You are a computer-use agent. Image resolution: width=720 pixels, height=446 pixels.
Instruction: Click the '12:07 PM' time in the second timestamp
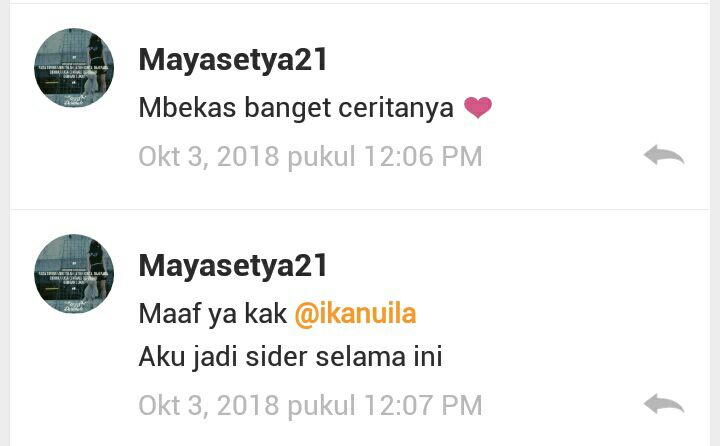pyautogui.click(x=423, y=406)
